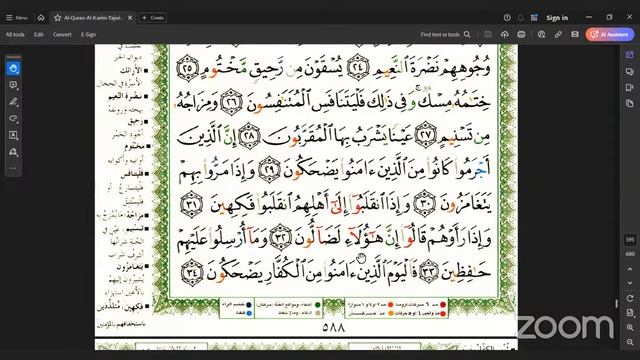Open All tools menu
The height and width of the screenshot is (360, 640).
[x=15, y=35]
